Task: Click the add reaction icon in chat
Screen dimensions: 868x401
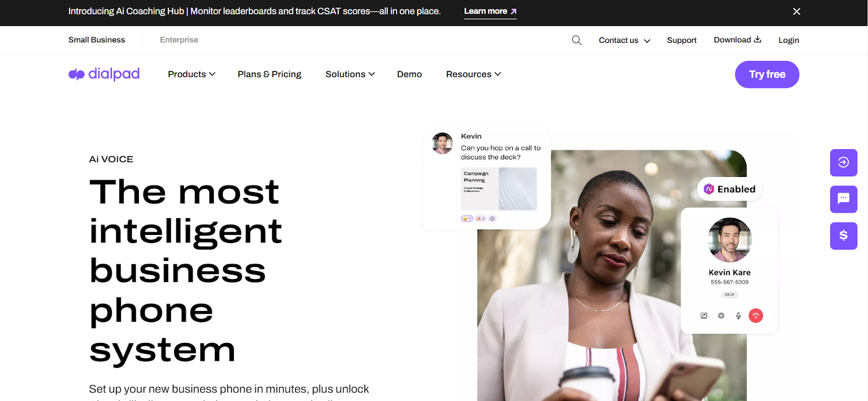Action: coord(492,219)
